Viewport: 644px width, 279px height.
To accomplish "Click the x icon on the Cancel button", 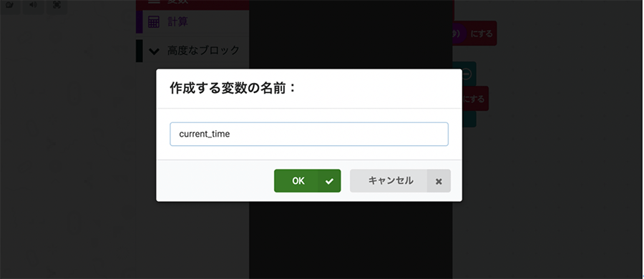I will pos(439,181).
